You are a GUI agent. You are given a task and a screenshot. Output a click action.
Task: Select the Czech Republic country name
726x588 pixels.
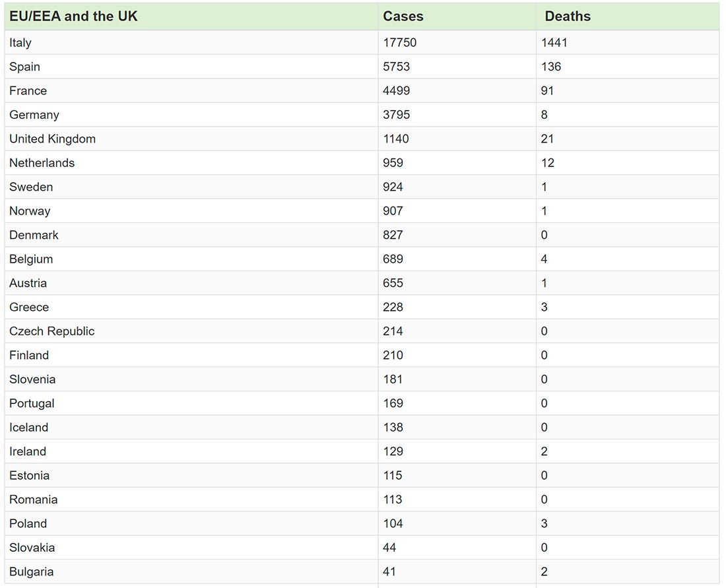coord(51,331)
